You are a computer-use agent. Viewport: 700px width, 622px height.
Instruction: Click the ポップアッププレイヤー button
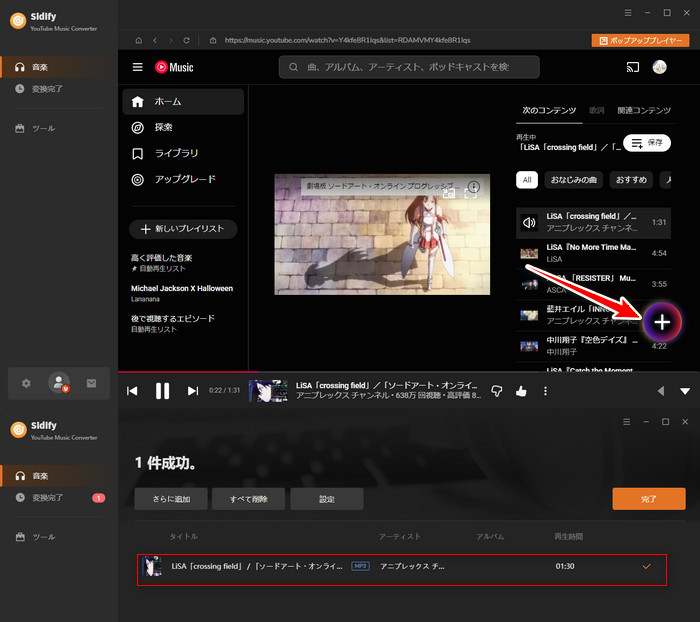point(641,41)
